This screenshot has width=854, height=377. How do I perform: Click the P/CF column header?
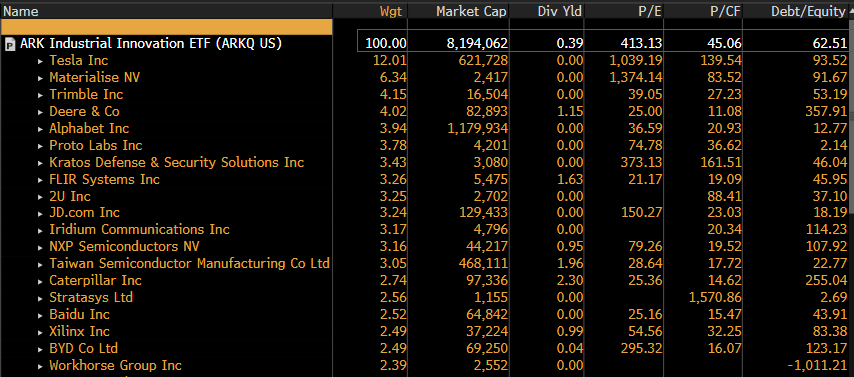pos(728,11)
